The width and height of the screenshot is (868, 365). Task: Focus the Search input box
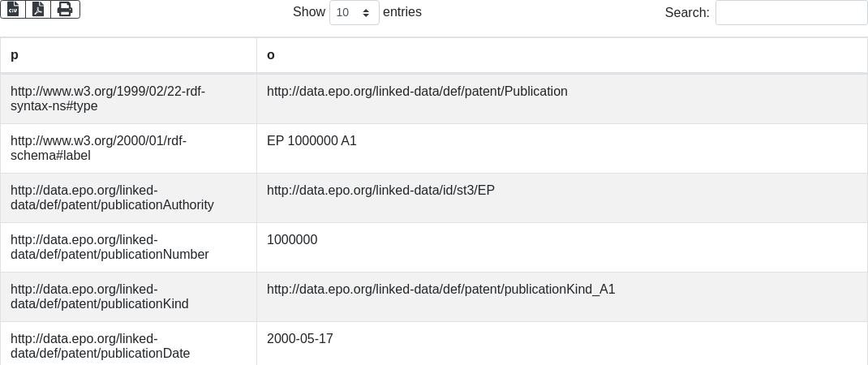click(x=792, y=12)
